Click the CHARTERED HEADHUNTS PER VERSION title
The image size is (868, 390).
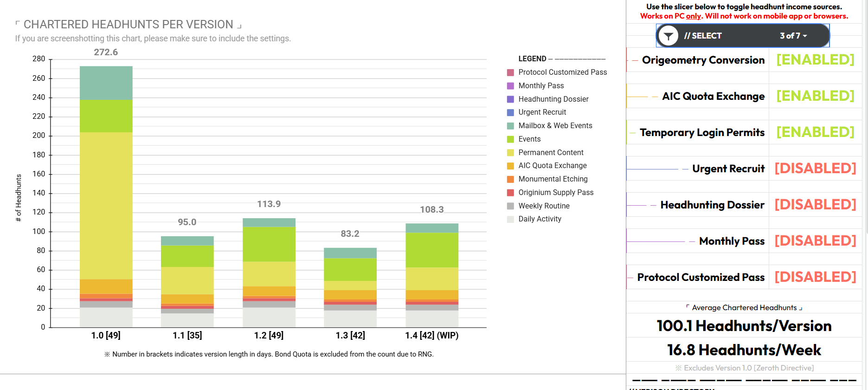[129, 24]
